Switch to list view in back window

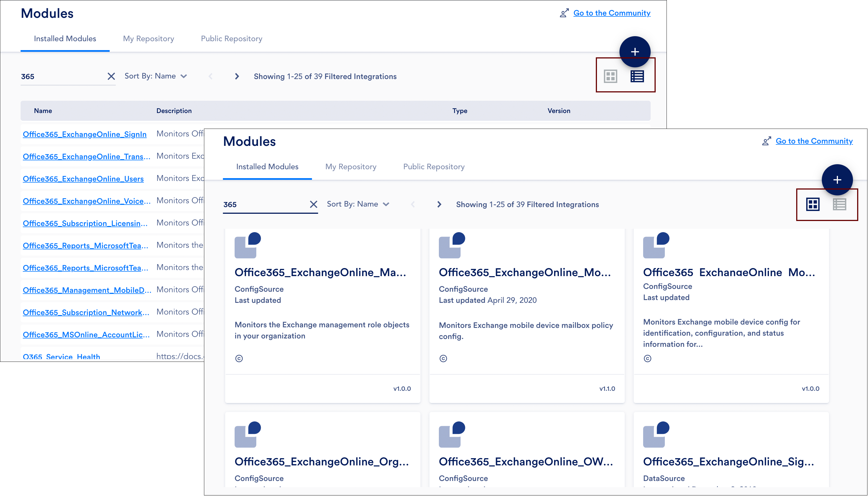pyautogui.click(x=637, y=76)
